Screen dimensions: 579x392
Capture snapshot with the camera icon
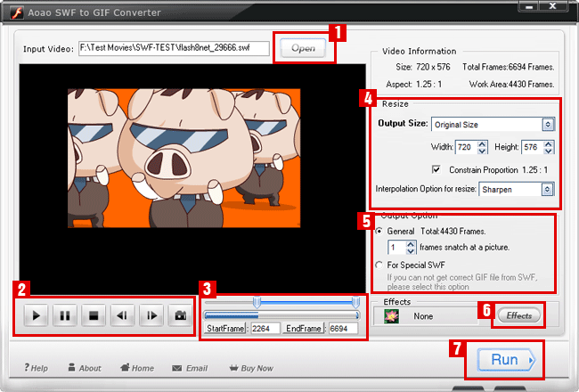pyautogui.click(x=180, y=315)
